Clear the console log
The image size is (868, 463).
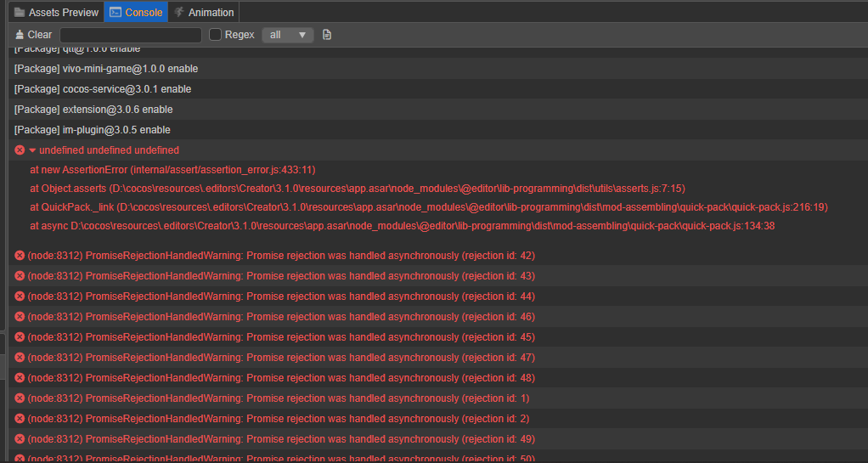[33, 35]
